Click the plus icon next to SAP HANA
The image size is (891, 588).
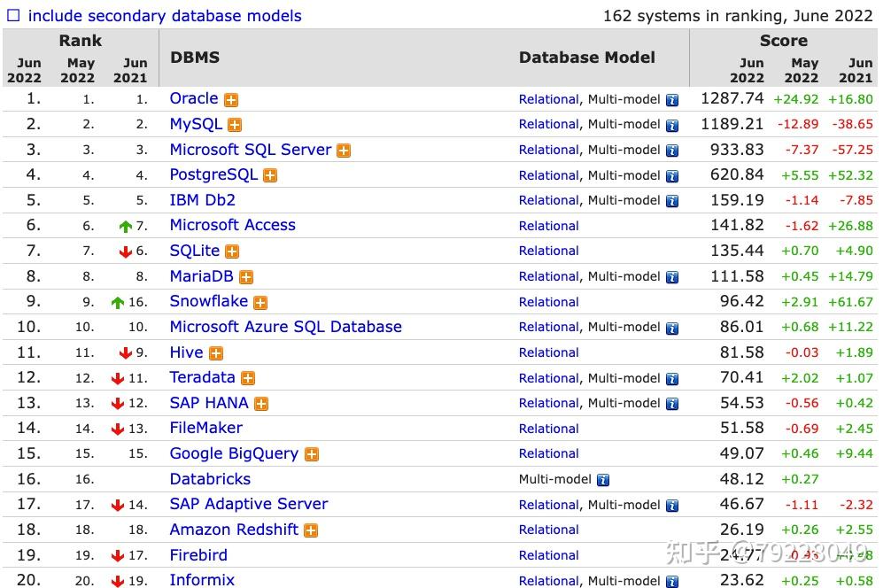[260, 404]
